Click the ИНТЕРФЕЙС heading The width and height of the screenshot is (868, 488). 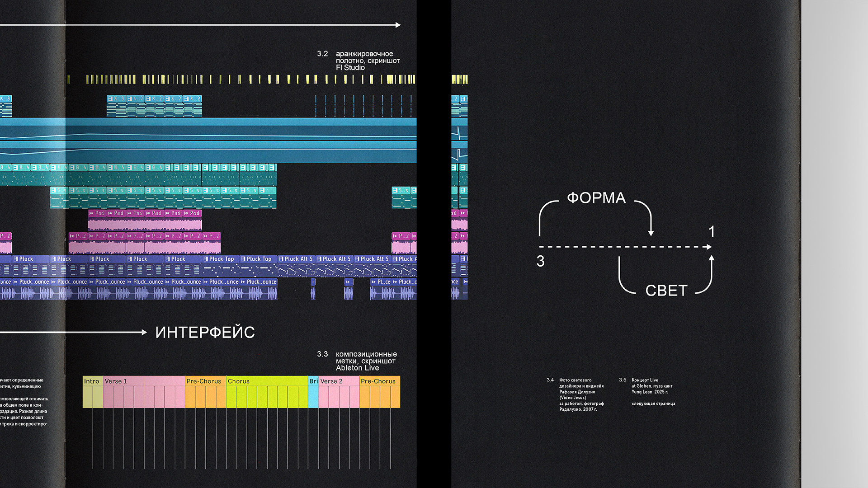click(x=205, y=333)
